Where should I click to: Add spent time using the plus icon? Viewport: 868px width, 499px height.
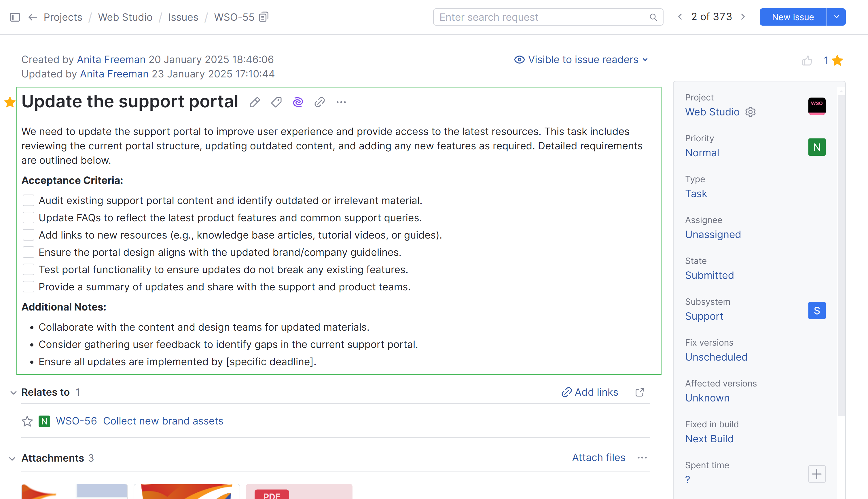(x=816, y=474)
